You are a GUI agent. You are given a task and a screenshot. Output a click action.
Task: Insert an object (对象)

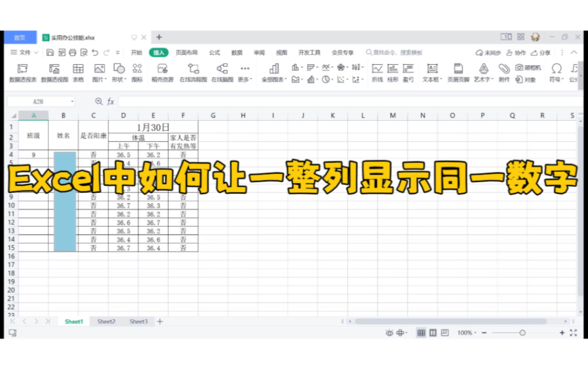pyautogui.click(x=525, y=79)
